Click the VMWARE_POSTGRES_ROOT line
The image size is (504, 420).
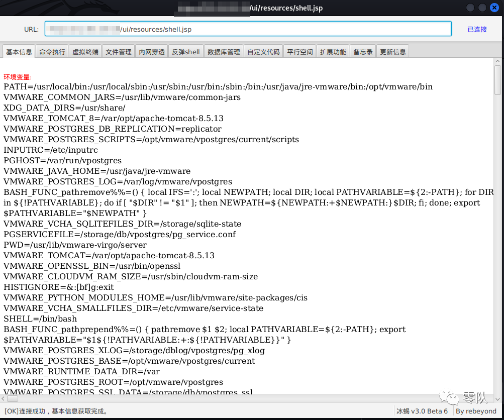[113, 382]
